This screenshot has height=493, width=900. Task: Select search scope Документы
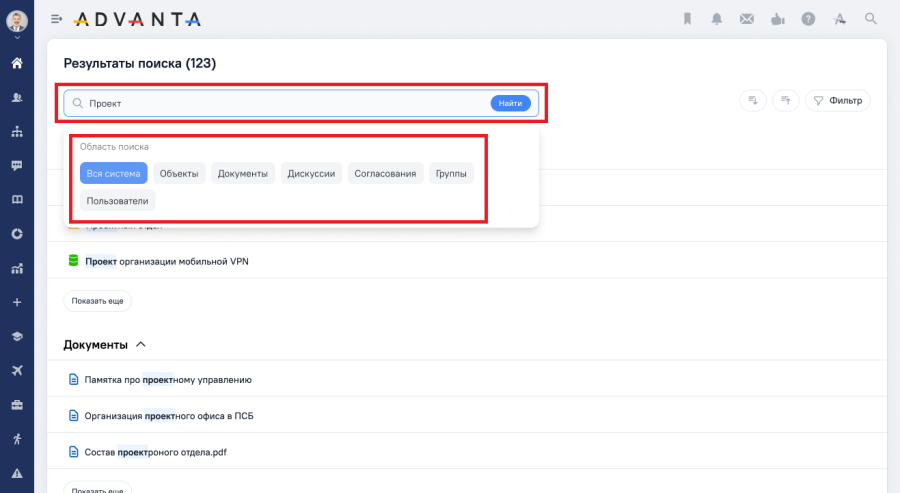(x=243, y=173)
